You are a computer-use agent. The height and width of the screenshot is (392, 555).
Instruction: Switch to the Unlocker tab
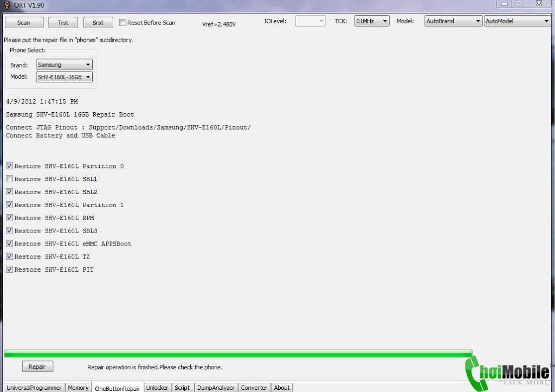click(158, 388)
